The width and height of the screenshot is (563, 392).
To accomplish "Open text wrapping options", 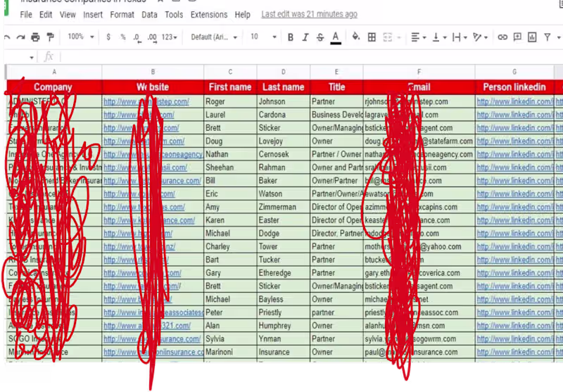I will [460, 37].
